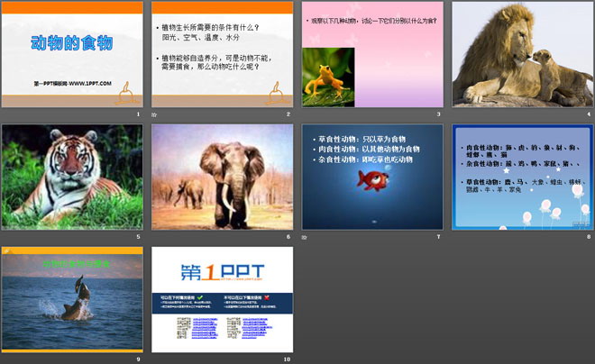This screenshot has width=595, height=364.
Task: Select slide 9 with the leaping dolphin
Action: (x=72, y=299)
